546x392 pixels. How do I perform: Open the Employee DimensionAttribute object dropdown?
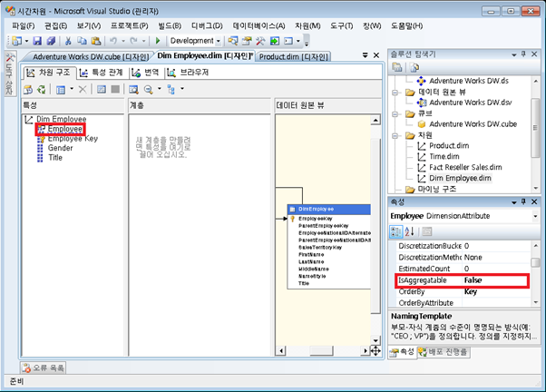[535, 216]
